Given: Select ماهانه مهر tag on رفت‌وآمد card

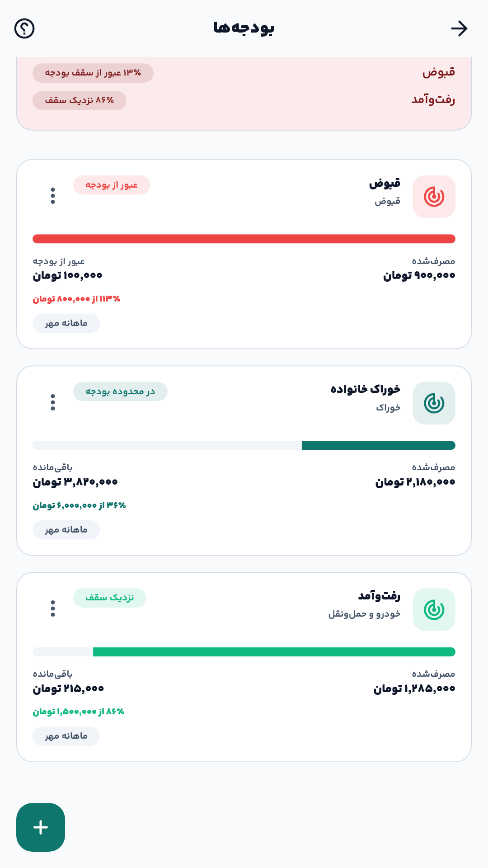Looking at the screenshot, I should click(x=66, y=736).
